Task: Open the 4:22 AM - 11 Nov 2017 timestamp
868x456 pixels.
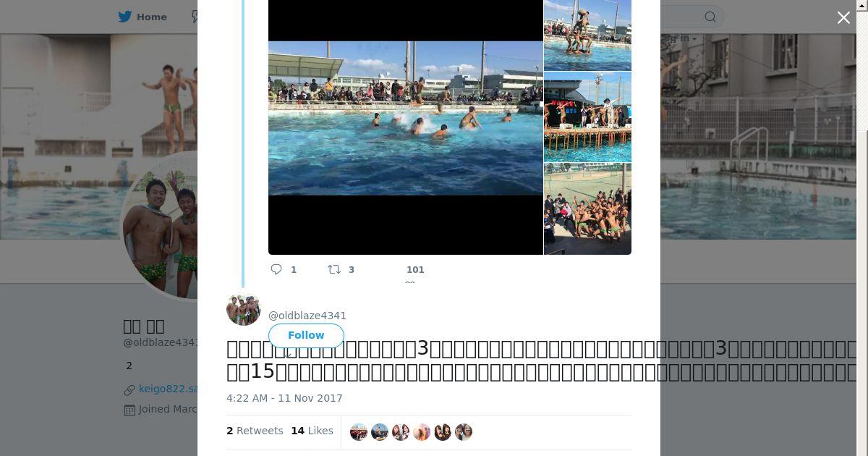Action: (284, 398)
